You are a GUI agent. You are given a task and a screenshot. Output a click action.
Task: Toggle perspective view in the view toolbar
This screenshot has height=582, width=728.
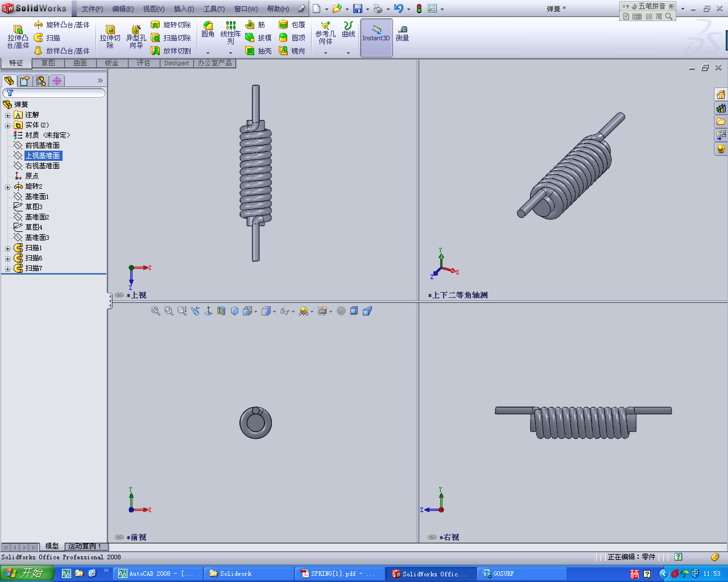(x=367, y=311)
